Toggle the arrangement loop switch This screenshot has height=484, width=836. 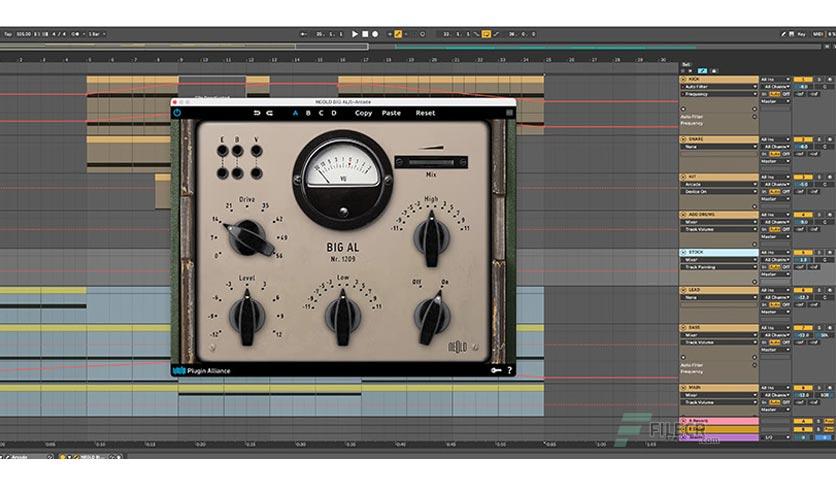[x=486, y=34]
